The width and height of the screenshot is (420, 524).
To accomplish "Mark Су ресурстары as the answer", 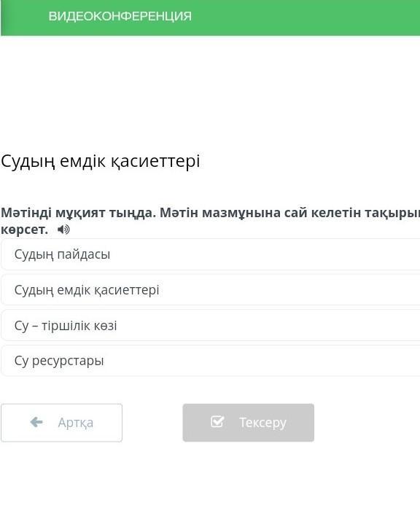I will point(210,361).
